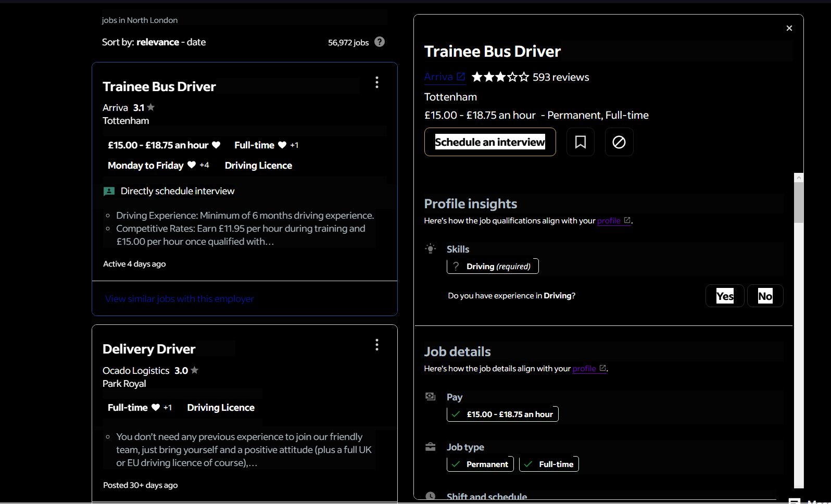Image resolution: width=831 pixels, height=504 pixels.
Task: Click the Competitive Rates bullet snippet
Action: (241, 235)
